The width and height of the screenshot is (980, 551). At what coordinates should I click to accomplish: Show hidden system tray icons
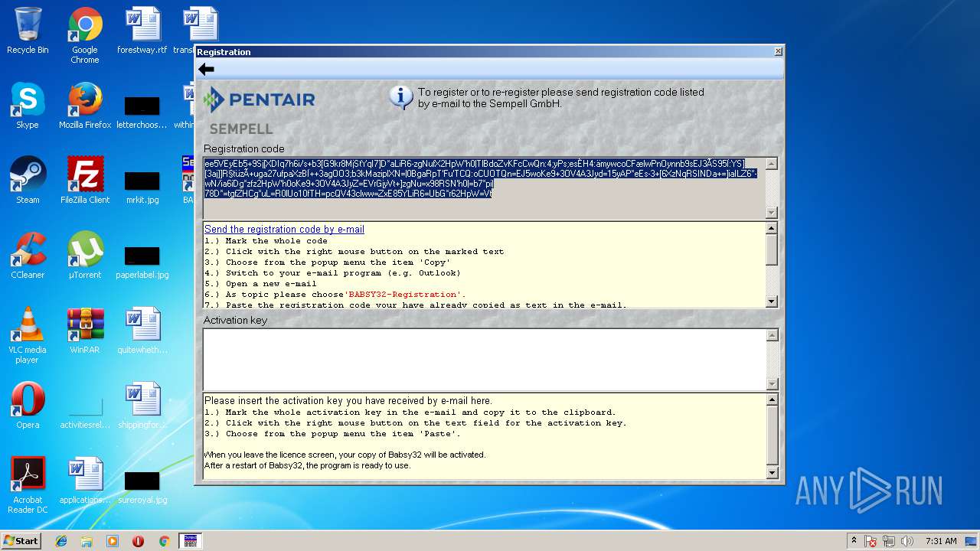coord(854,541)
